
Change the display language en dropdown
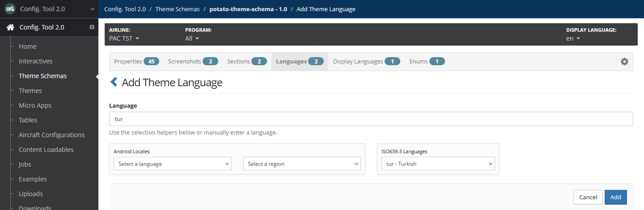tap(573, 38)
